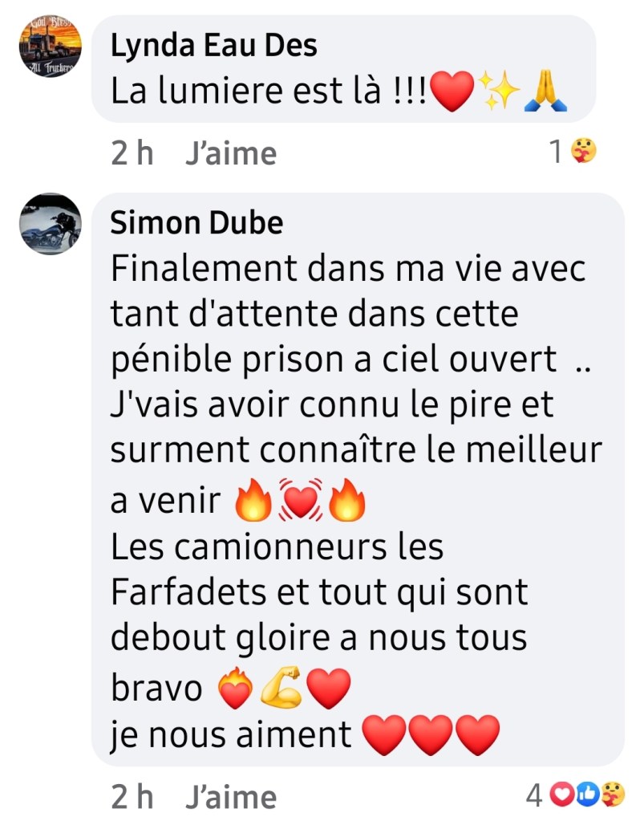Viewport: 644px width, 821px height.
Task: Like Simon Dube comment via J'aime
Action: point(231,797)
